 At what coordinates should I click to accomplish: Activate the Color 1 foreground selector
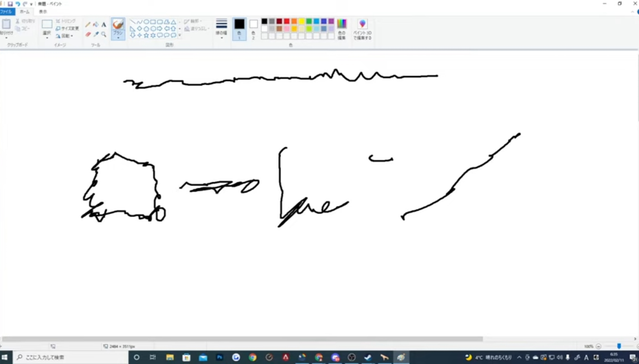[x=239, y=29]
